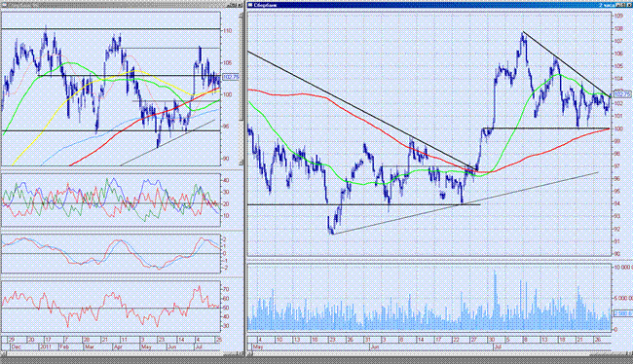
Task: Click the 102.75 price label on right chart
Action: [621, 94]
